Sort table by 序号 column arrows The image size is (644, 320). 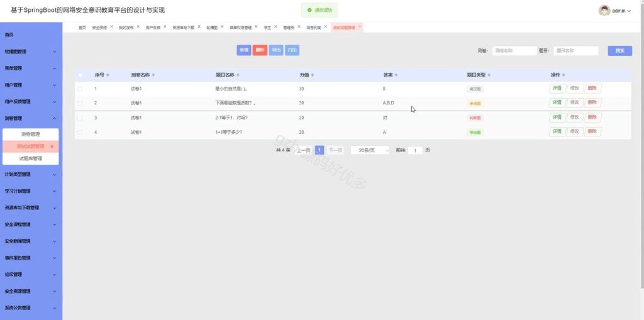108,75
